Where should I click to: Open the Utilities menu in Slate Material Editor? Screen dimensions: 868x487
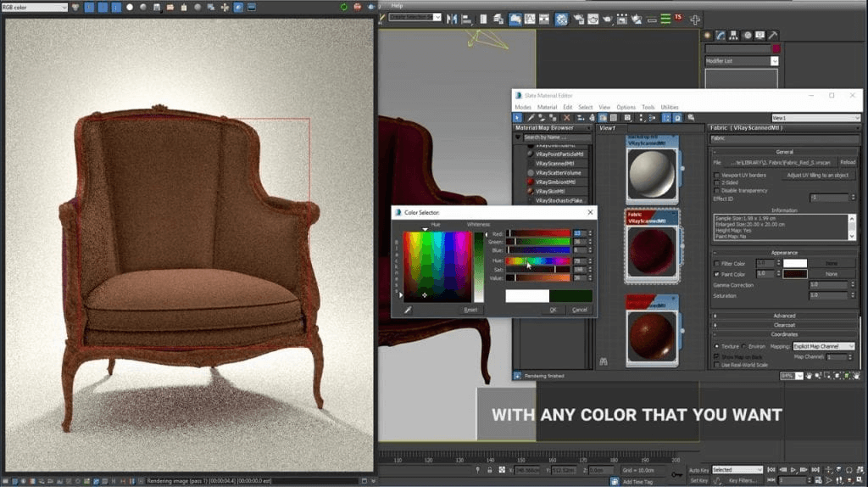[x=670, y=108]
